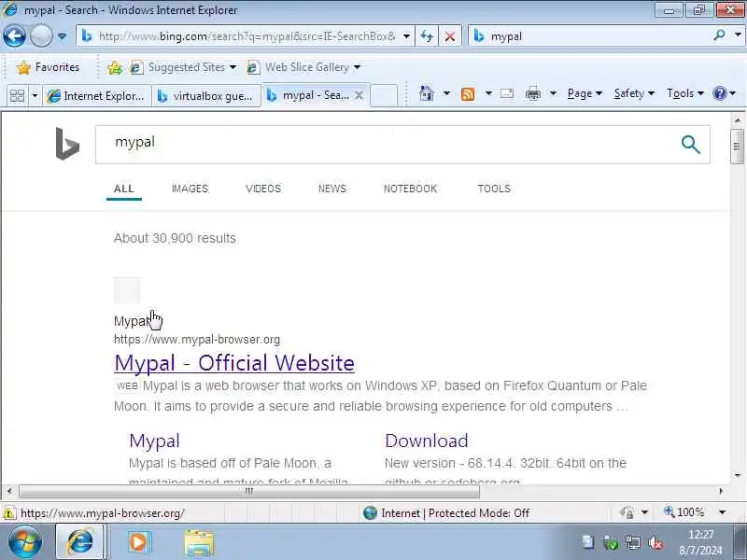The height and width of the screenshot is (560, 747).
Task: Open the Print options dropdown arrow
Action: [553, 93]
